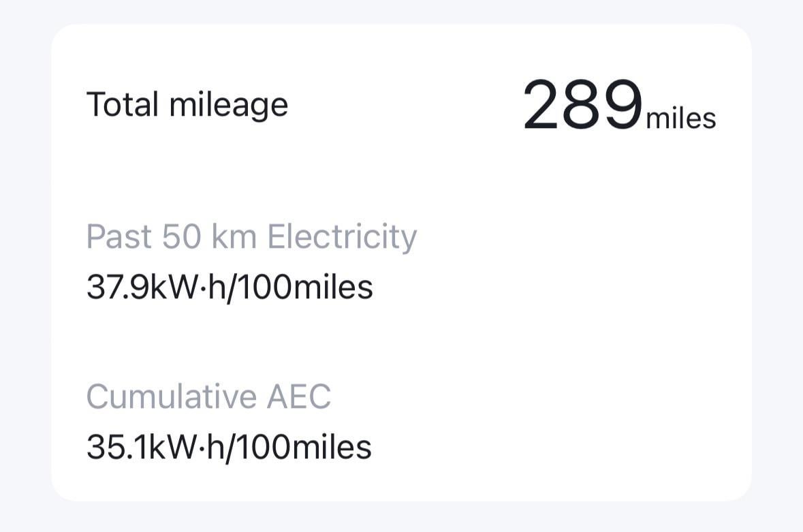Tap the word Cumulative
Screen dimensions: 803x532
pyautogui.click(x=172, y=396)
